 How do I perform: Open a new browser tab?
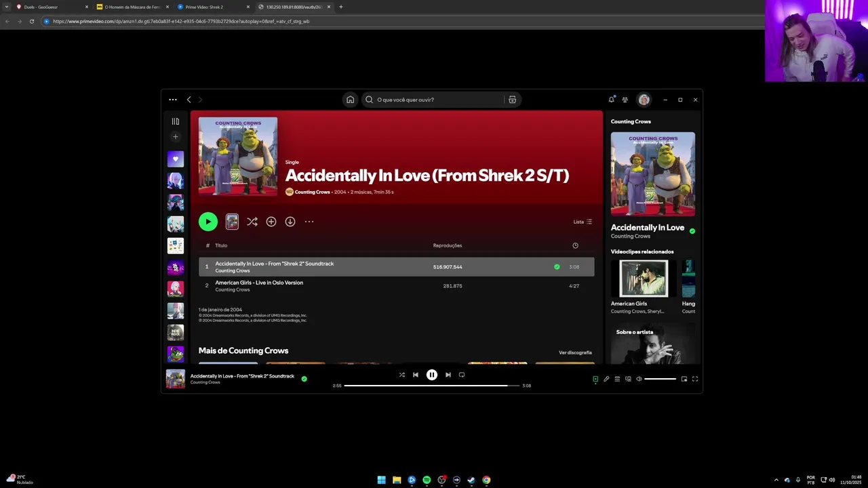click(340, 7)
